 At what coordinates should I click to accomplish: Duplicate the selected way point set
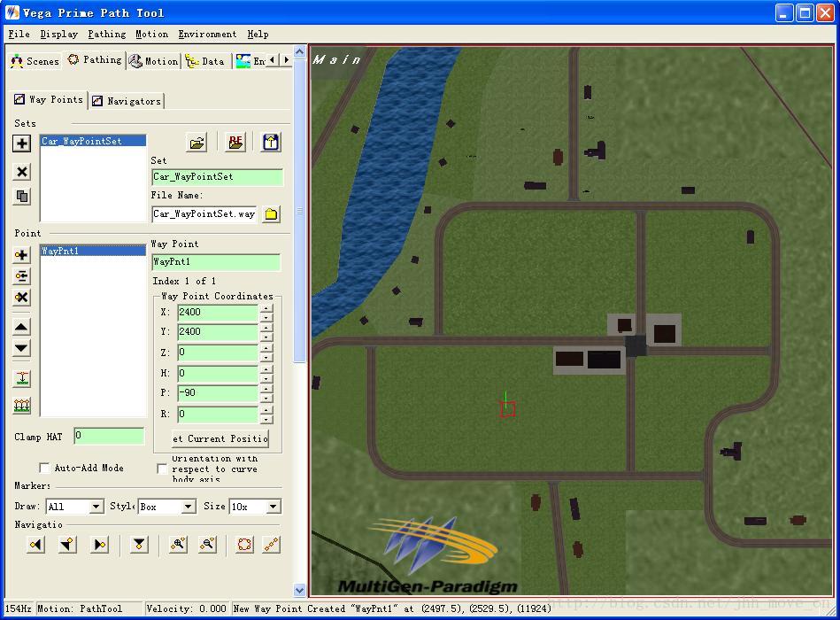[x=22, y=196]
